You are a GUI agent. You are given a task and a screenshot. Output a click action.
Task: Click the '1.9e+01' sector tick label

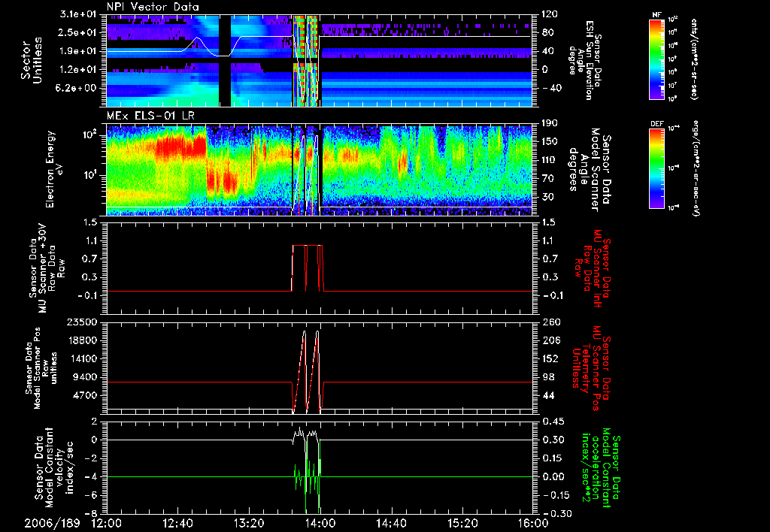pyautogui.click(x=80, y=51)
